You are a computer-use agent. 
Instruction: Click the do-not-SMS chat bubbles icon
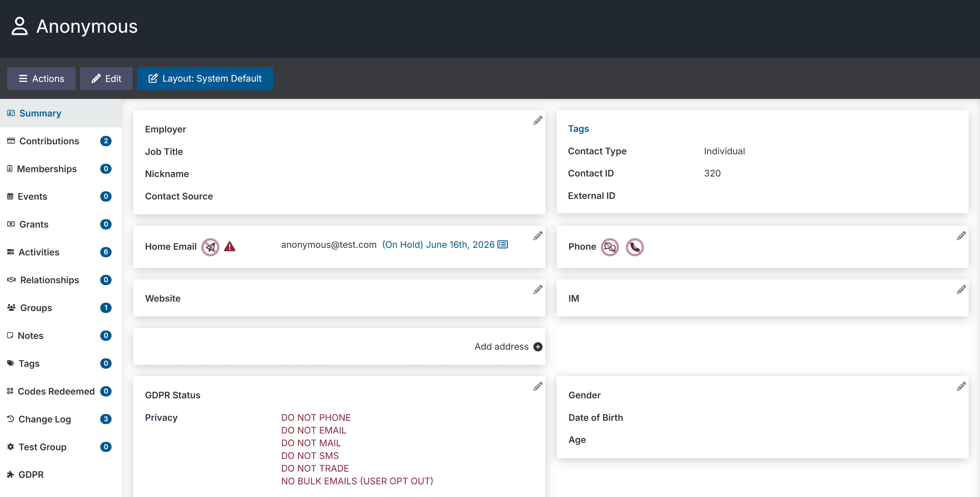point(610,247)
